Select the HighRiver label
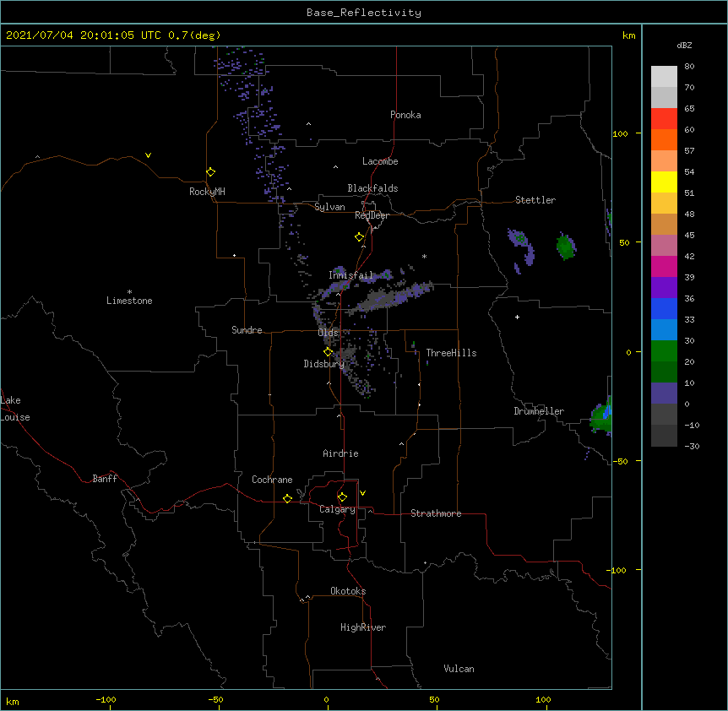 tap(363, 627)
